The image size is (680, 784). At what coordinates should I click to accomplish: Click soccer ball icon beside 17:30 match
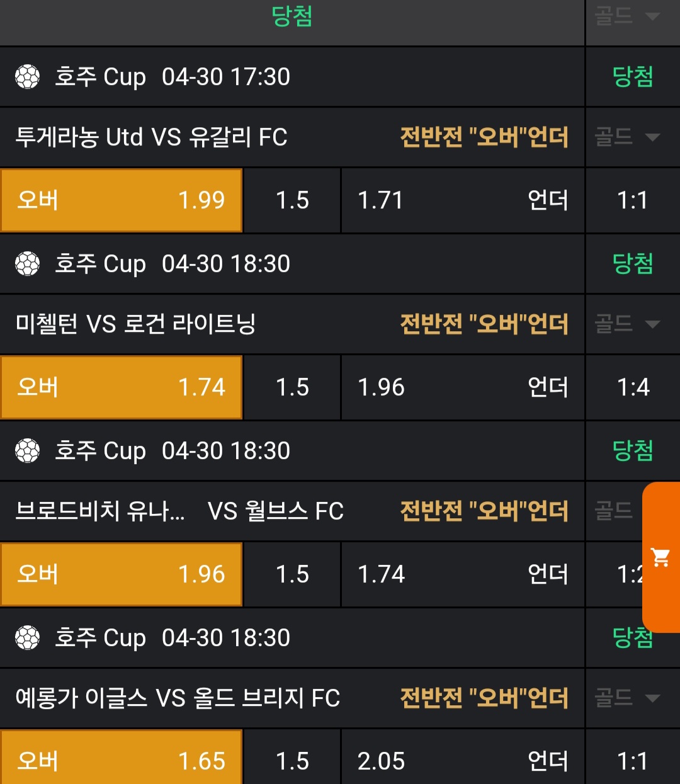pos(28,77)
